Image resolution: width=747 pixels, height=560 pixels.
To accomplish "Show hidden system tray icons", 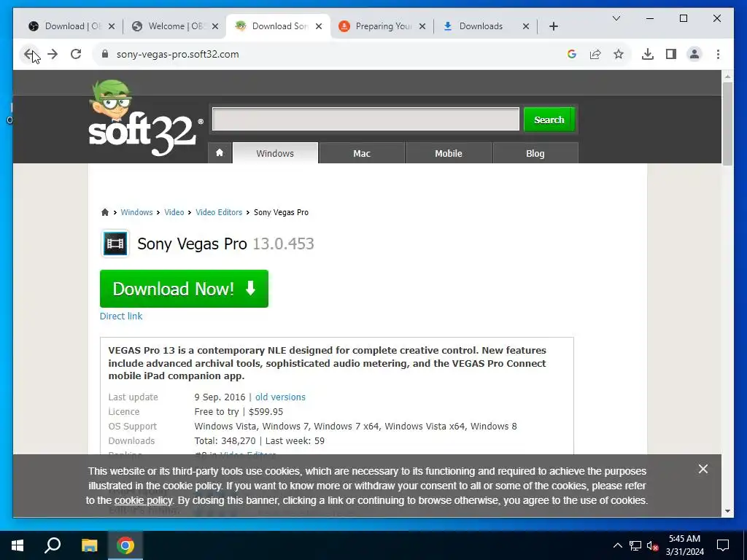I will (617, 545).
